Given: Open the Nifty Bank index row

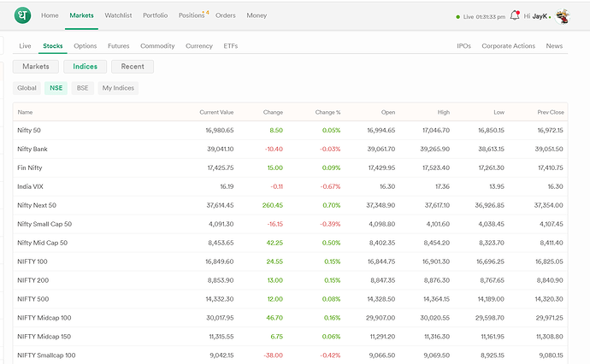Looking at the screenshot, I should [x=290, y=150].
